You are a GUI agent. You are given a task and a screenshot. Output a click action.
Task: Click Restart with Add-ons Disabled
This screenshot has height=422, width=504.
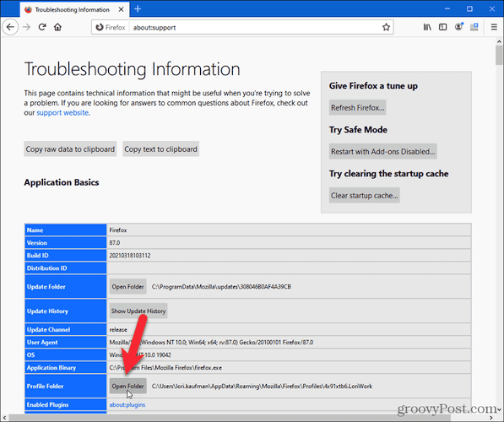tap(382, 151)
